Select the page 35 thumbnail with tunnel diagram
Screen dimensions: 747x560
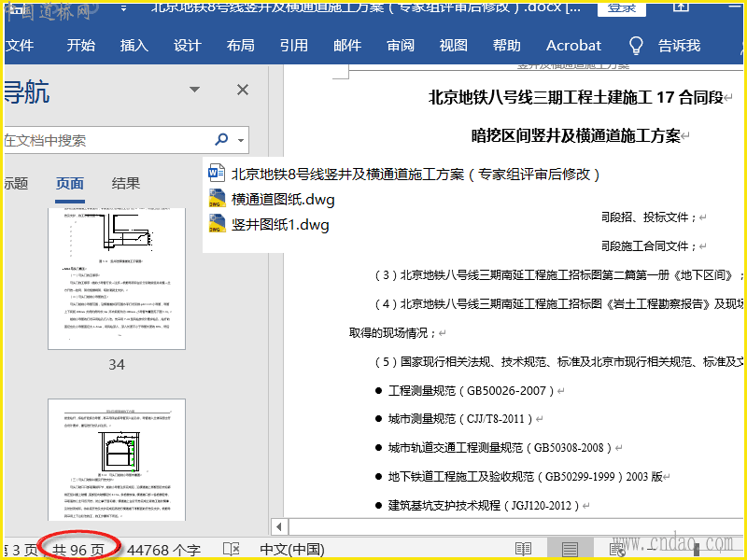click(117, 460)
